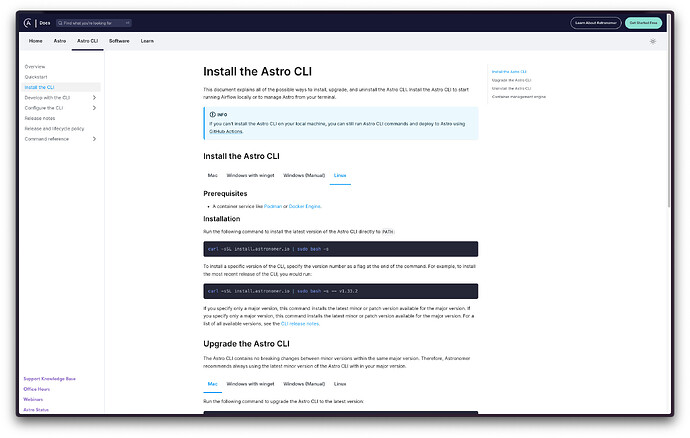
Task: Select the Mac tab under Install the Astro CLI
Action: coord(213,176)
